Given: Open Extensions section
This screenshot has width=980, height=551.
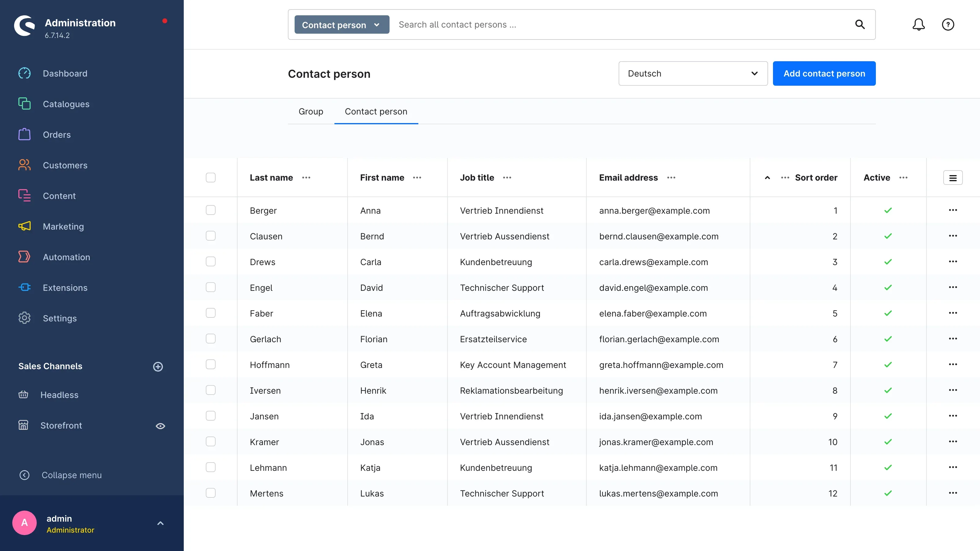Looking at the screenshot, I should click(x=65, y=287).
